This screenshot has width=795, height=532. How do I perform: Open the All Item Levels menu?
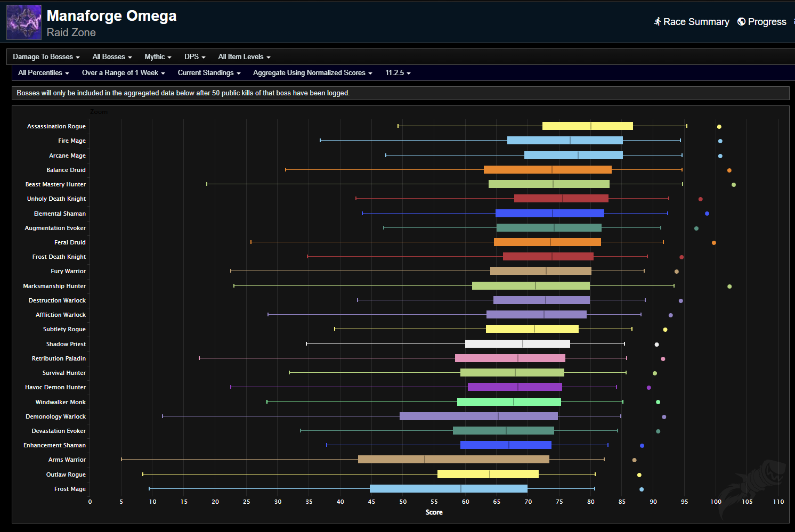click(x=244, y=57)
